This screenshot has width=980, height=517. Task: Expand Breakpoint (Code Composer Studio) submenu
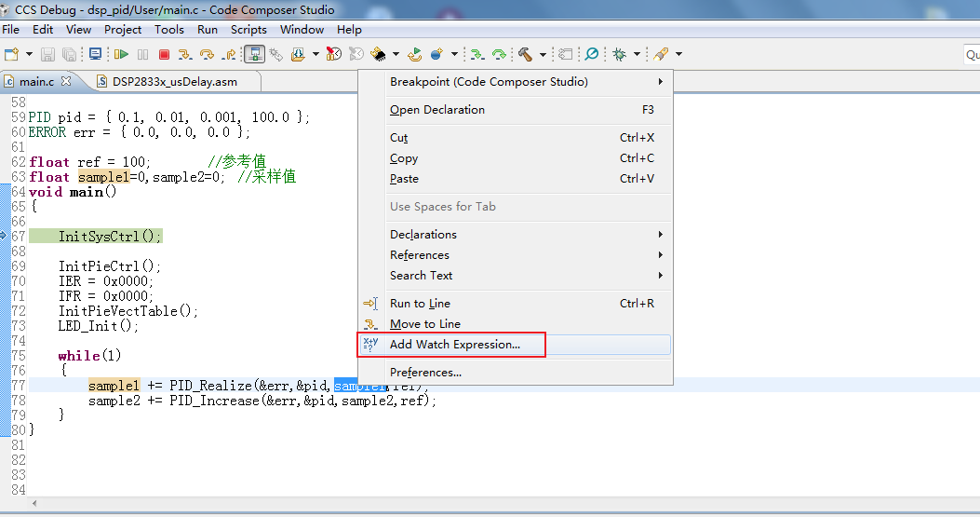528,82
